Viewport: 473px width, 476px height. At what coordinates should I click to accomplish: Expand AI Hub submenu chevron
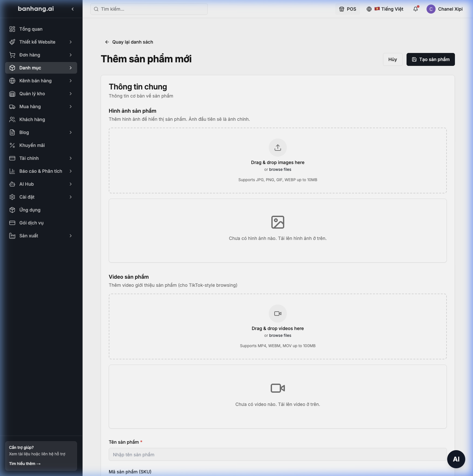pyautogui.click(x=71, y=184)
